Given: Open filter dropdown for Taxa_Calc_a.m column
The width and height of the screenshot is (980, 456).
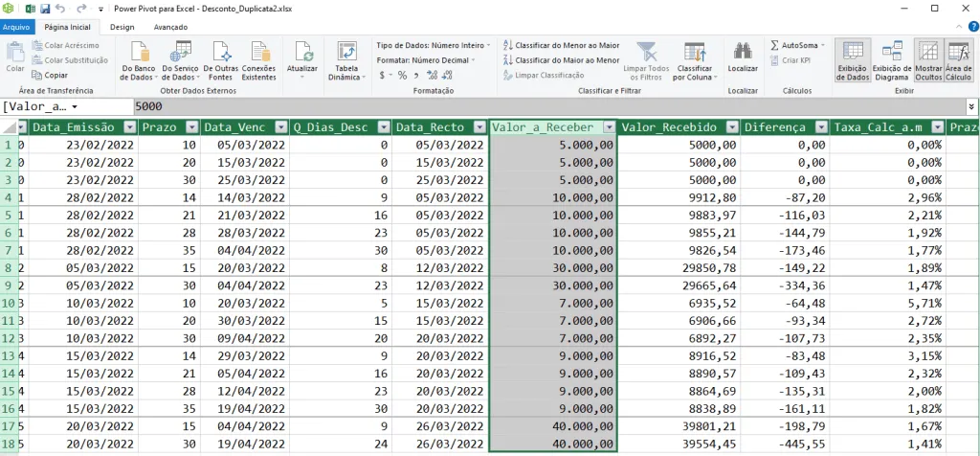Looking at the screenshot, I should [937, 127].
